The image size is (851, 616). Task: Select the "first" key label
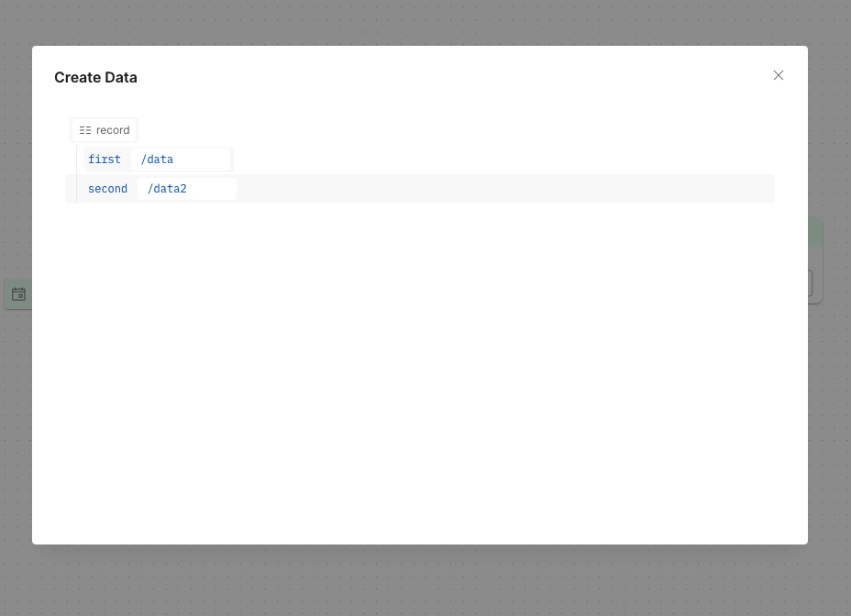104,159
